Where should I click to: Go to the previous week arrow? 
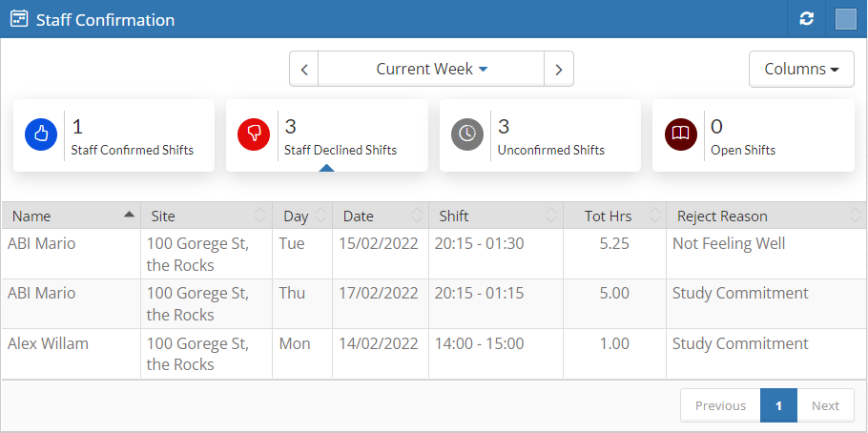pyautogui.click(x=304, y=69)
